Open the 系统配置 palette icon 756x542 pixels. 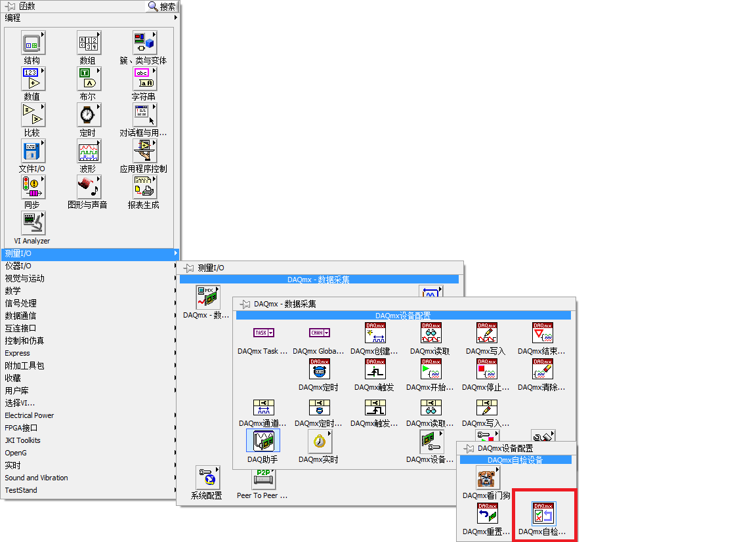click(x=207, y=477)
